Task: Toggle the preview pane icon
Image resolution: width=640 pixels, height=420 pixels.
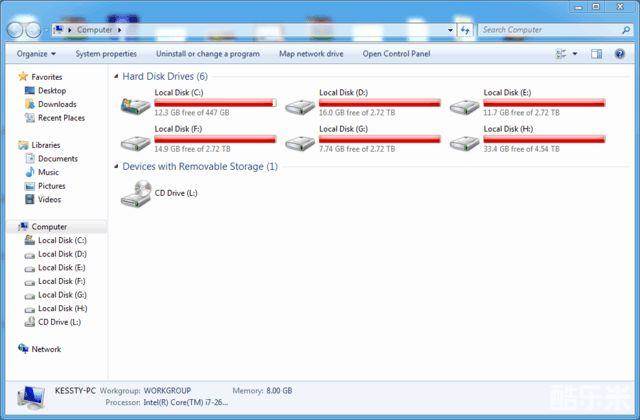Action: pos(596,53)
